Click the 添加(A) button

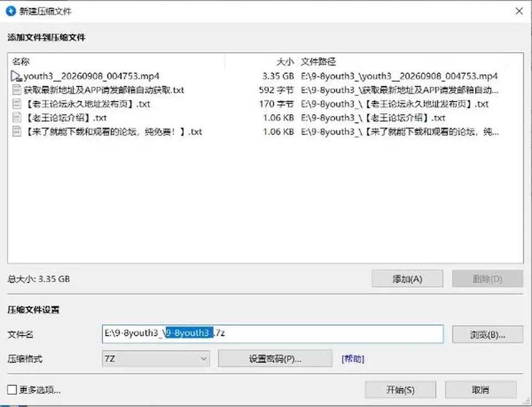[407, 279]
